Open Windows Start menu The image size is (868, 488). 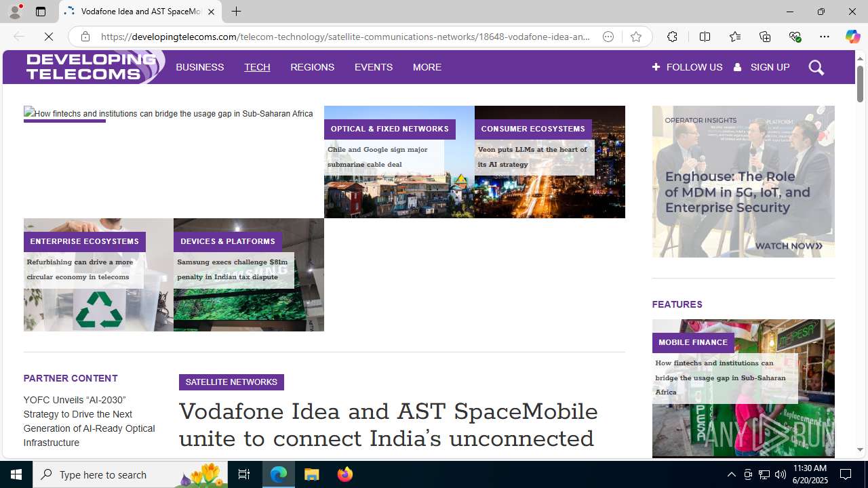(x=16, y=474)
